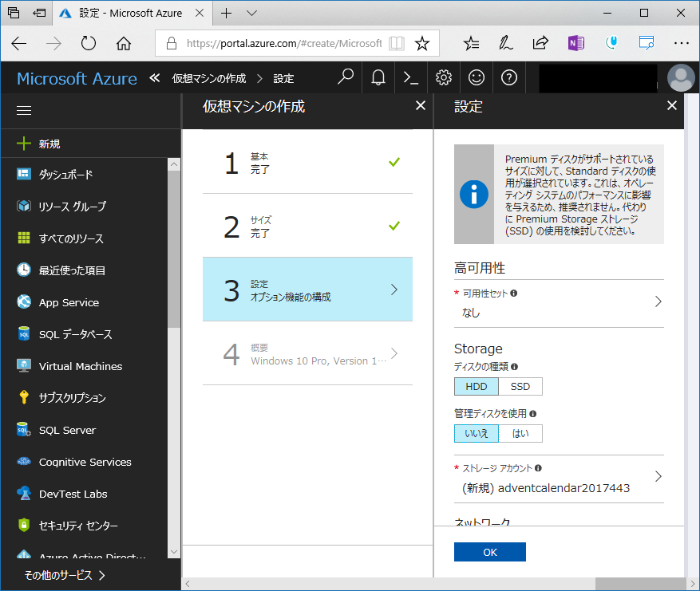Open step 1 基本 完了
700x591 pixels.
tap(307, 163)
